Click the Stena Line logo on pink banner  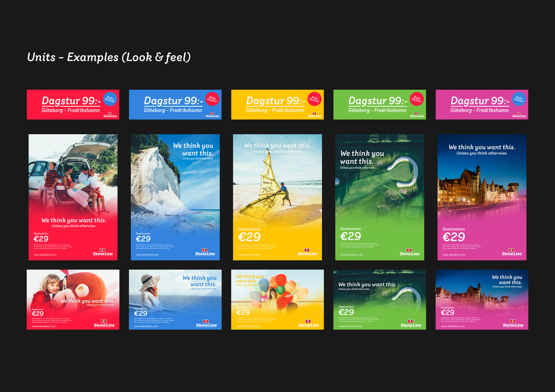(x=519, y=115)
